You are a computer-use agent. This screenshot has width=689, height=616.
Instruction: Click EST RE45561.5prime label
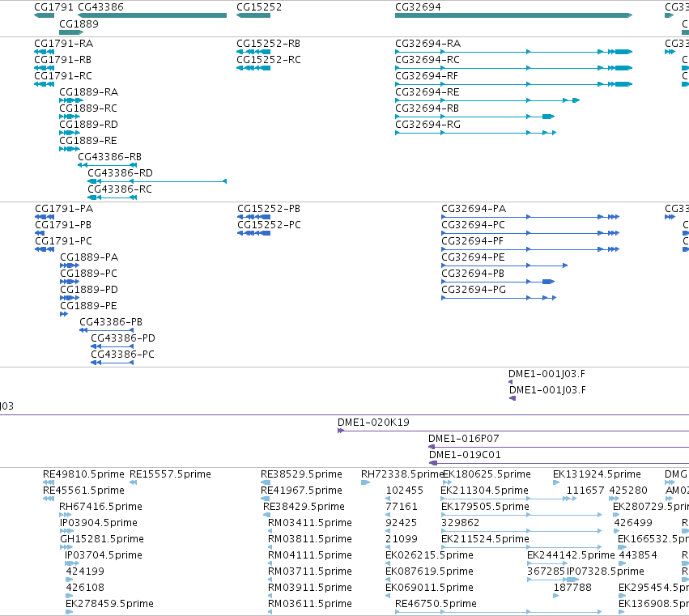click(x=83, y=491)
